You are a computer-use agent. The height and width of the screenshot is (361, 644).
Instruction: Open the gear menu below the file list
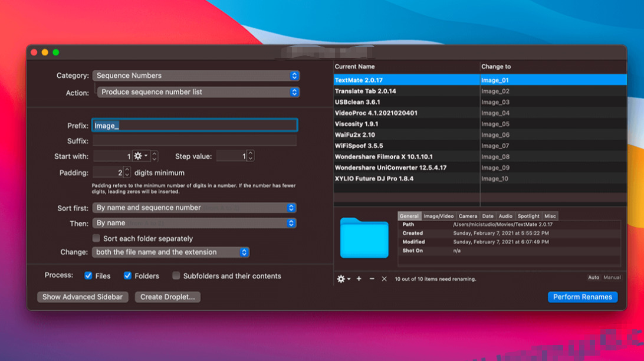click(x=343, y=278)
